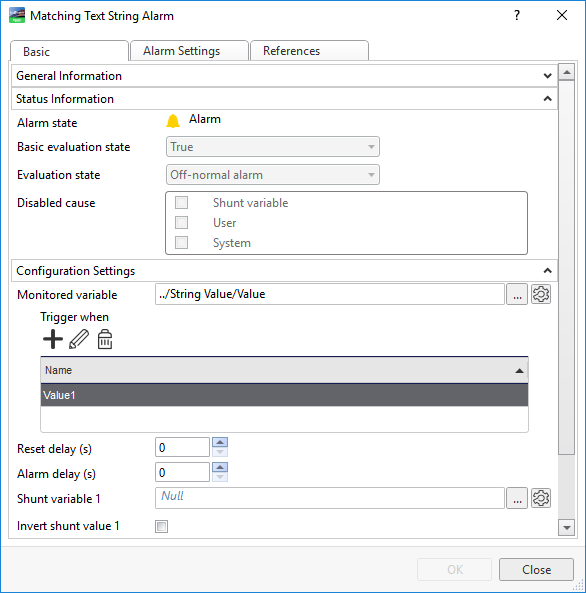Browse for Shunt variable 1 with ellipsis button
Image resolution: width=586 pixels, height=593 pixels.
517,498
